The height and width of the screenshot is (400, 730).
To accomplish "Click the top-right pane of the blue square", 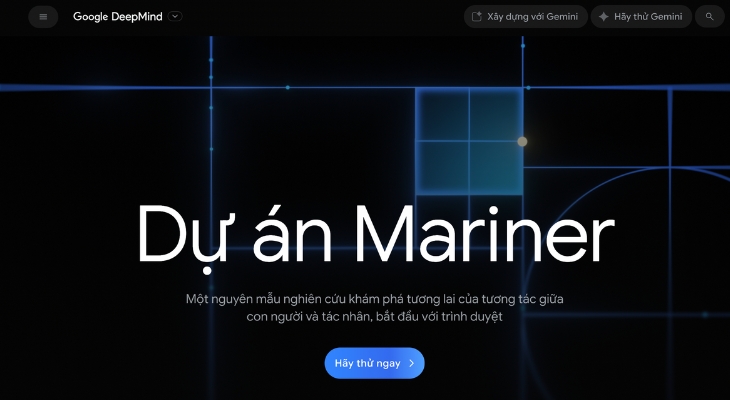I will (x=496, y=114).
